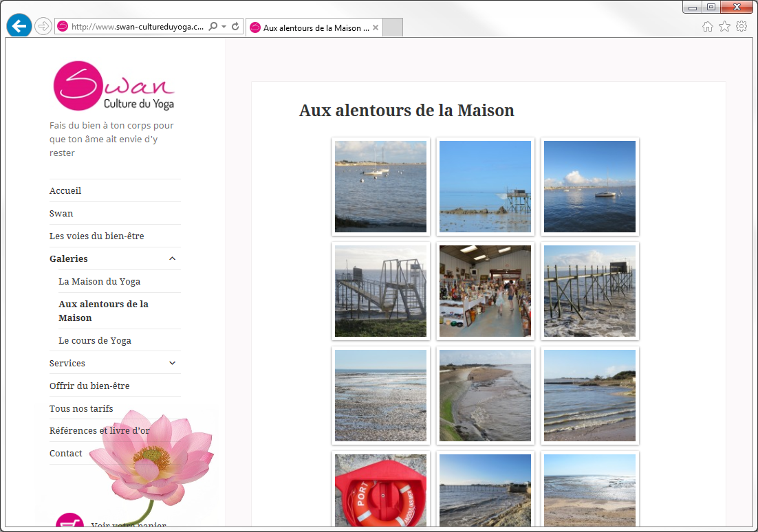
Task: Click the Refresh page icon
Action: 235,27
